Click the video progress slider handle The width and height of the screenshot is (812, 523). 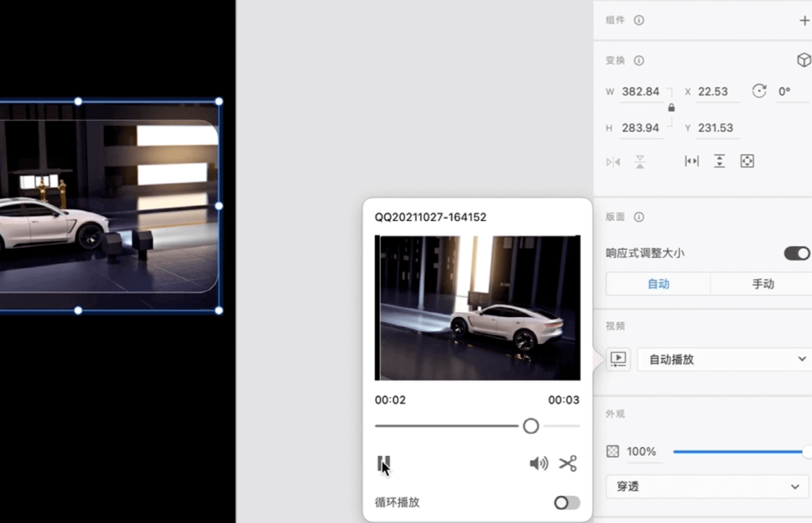[x=531, y=426]
